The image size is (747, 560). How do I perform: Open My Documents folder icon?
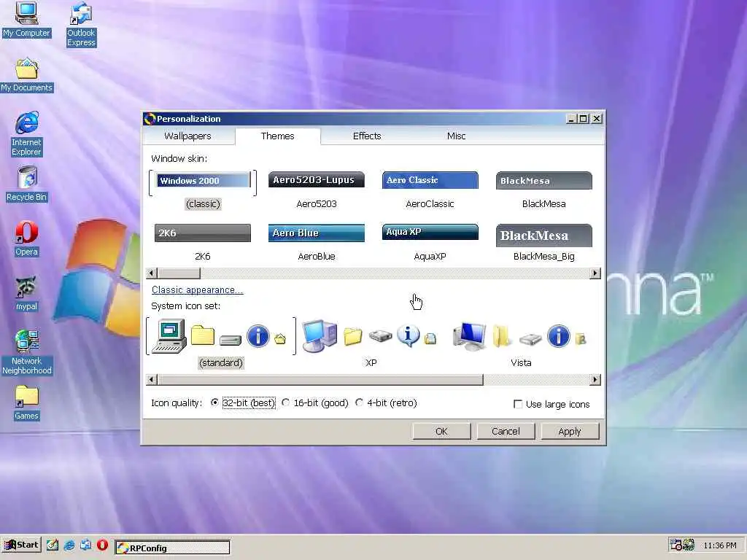pyautogui.click(x=26, y=75)
